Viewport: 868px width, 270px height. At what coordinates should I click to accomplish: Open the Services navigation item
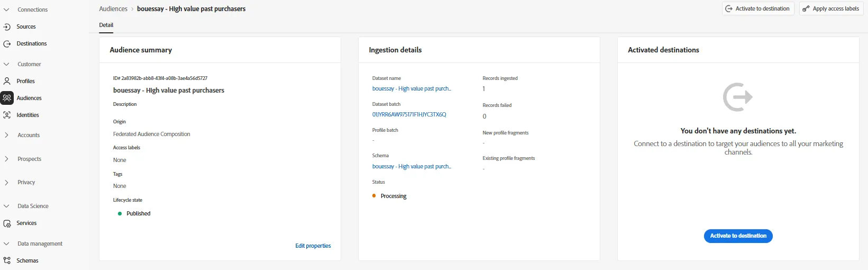[26, 223]
